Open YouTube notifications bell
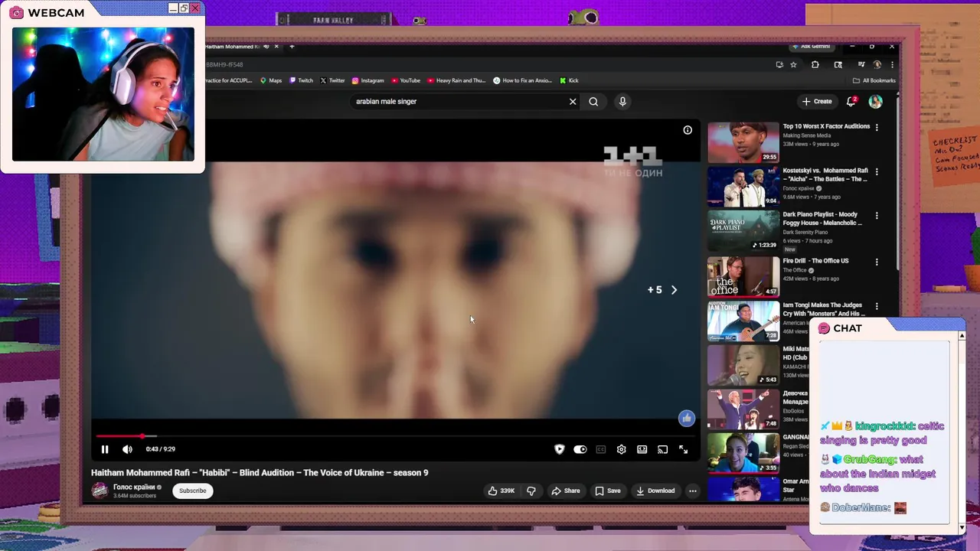Image resolution: width=980 pixels, height=551 pixels. pyautogui.click(x=851, y=101)
